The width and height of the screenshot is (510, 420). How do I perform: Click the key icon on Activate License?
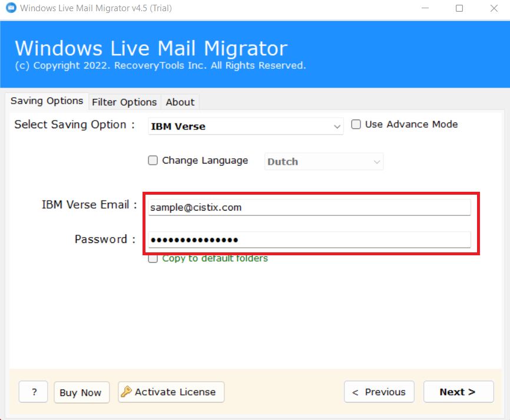(x=126, y=392)
